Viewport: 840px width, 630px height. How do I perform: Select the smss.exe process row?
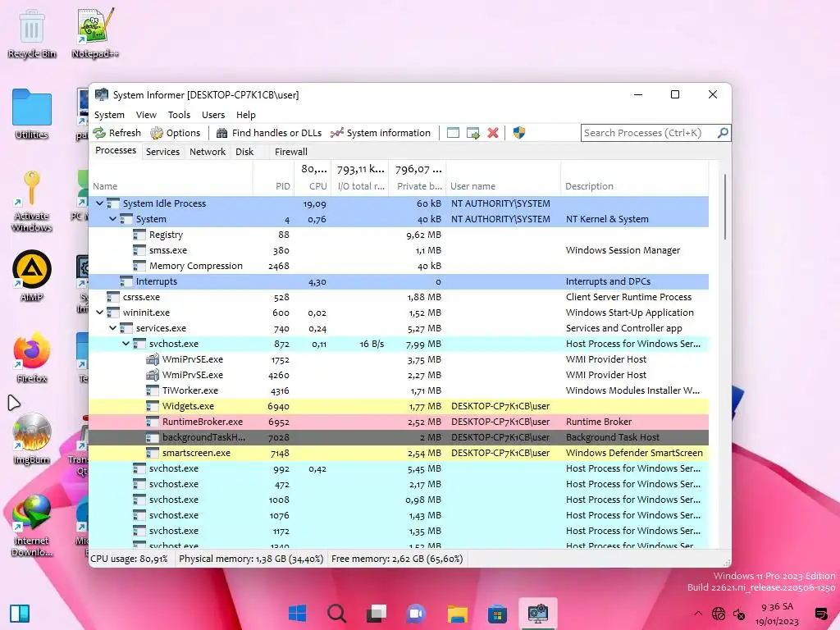tap(399, 250)
